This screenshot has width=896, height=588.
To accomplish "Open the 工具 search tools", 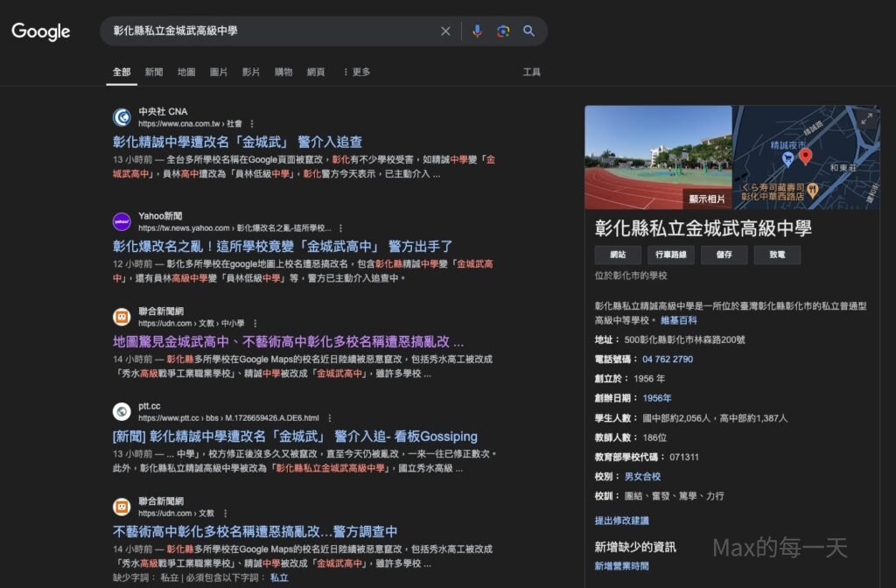I will (x=531, y=72).
